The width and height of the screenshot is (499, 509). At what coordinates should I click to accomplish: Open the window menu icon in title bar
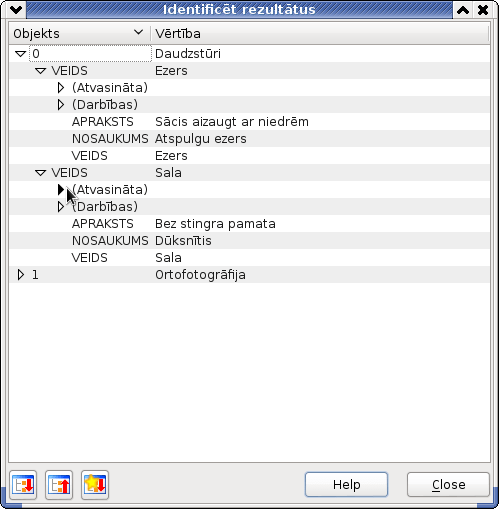(x=16, y=10)
